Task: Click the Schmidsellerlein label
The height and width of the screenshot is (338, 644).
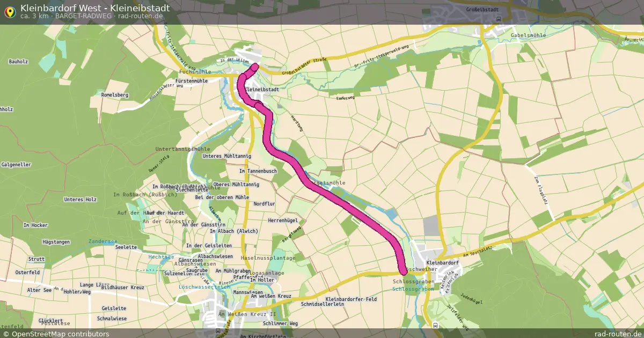Action: pos(323,304)
